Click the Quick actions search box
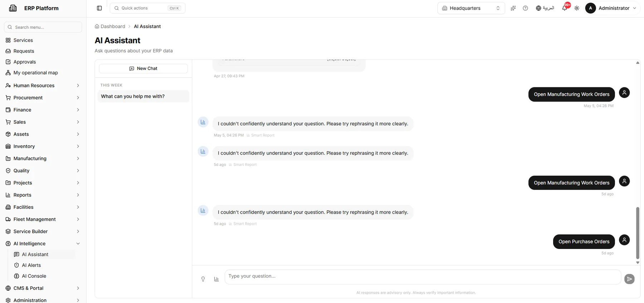 tap(147, 8)
